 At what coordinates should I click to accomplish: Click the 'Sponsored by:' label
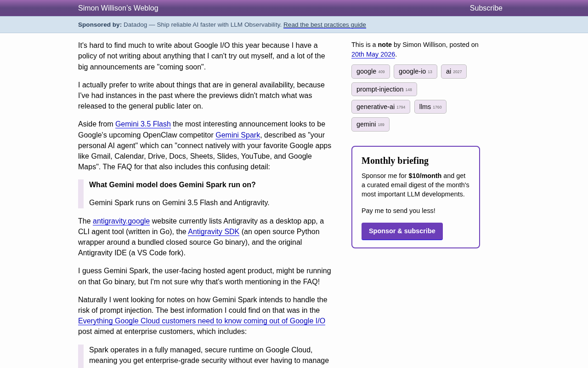point(100,25)
